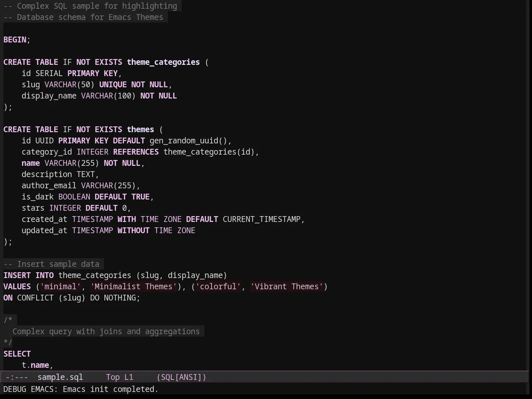Screen dimensions: 532x399
Task: Click 'INSERT INTO' keywords
Action: tap(29, 276)
